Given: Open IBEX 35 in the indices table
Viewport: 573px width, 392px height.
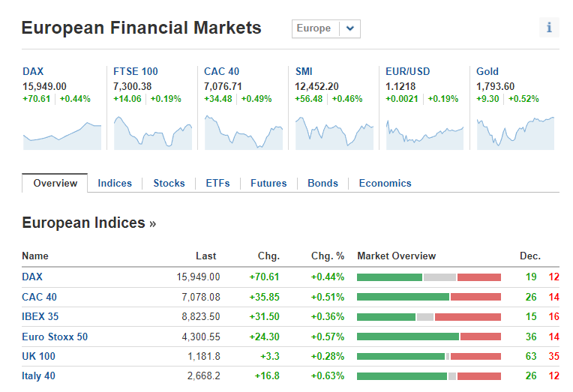Looking at the screenshot, I should (40, 316).
